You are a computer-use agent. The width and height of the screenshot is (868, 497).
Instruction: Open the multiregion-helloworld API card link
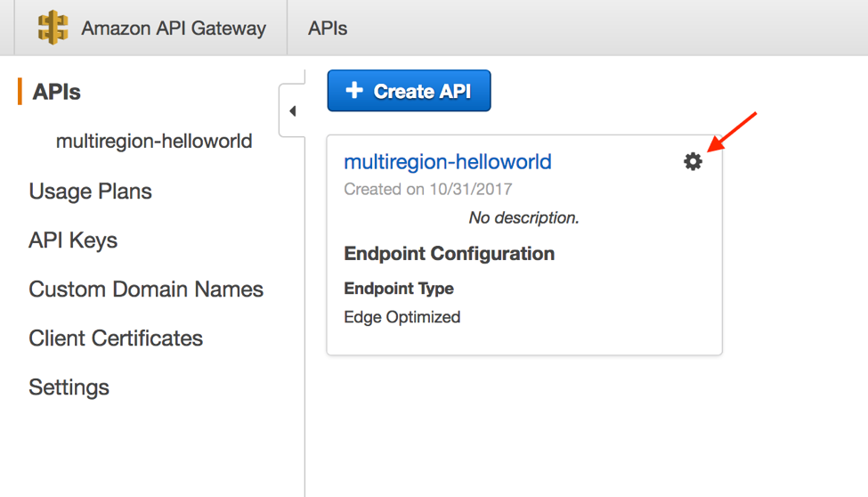[x=447, y=162]
